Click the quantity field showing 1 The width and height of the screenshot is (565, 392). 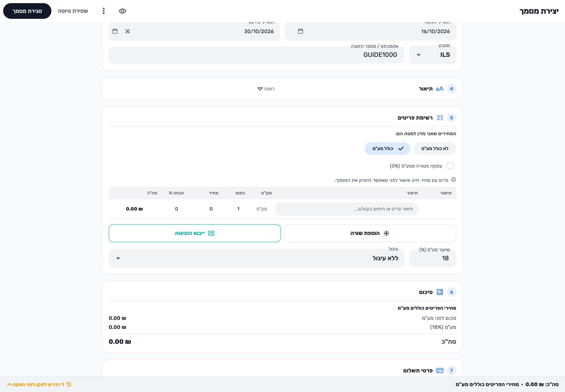tap(238, 209)
